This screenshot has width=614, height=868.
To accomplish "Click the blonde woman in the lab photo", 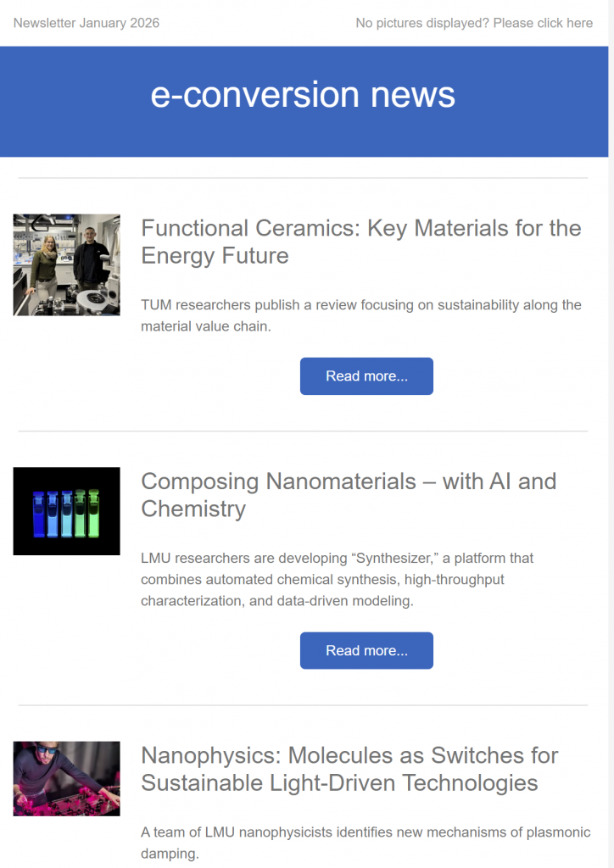I will [43, 264].
